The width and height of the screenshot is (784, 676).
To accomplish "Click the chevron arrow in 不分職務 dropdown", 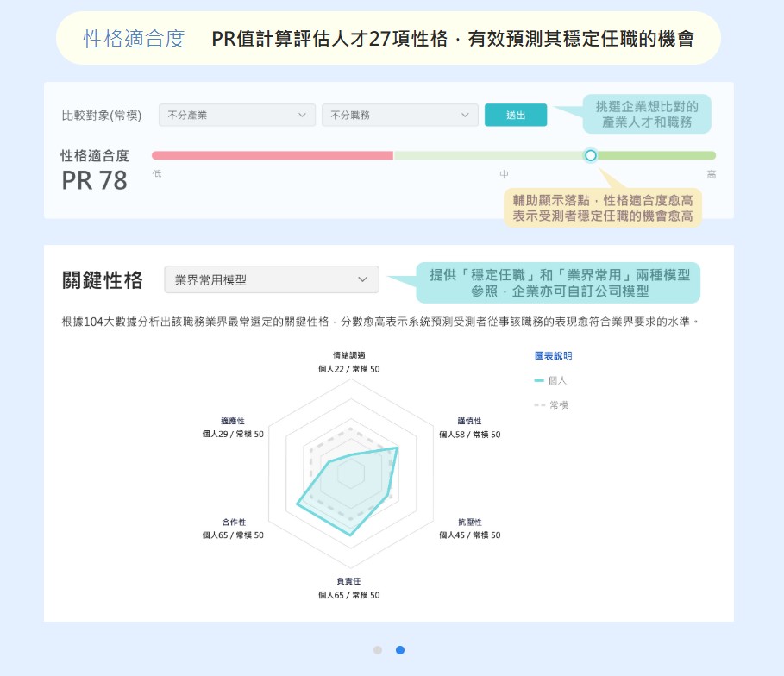I will coord(465,115).
